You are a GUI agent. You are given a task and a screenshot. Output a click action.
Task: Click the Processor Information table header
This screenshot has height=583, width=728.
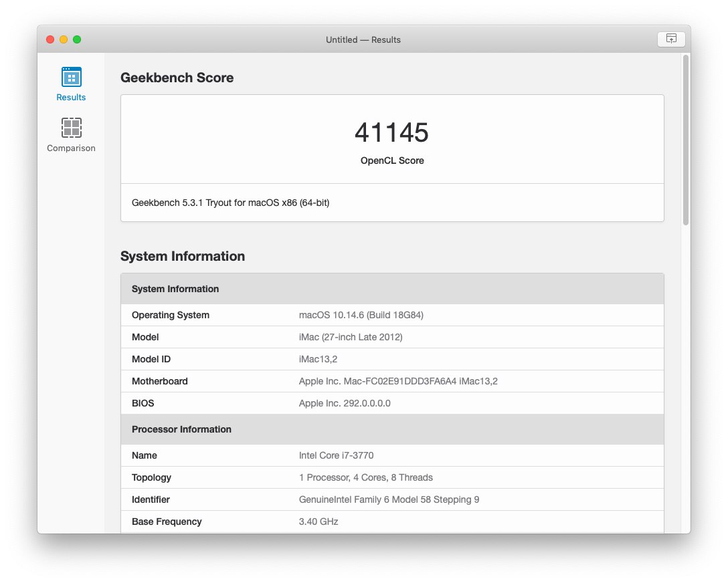392,429
